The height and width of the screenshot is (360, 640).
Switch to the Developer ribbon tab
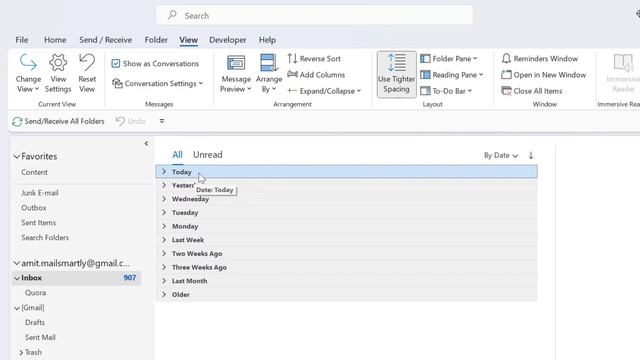coord(228,40)
